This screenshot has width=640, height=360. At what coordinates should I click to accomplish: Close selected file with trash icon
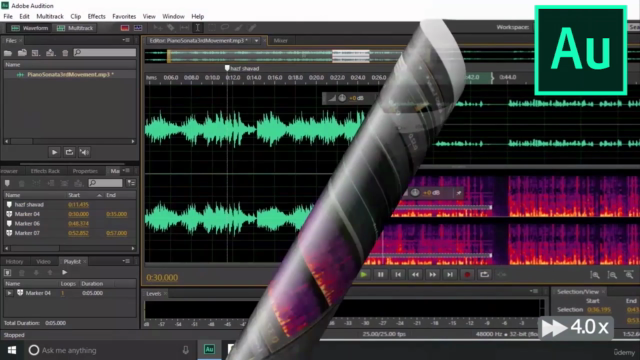(x=65, y=53)
